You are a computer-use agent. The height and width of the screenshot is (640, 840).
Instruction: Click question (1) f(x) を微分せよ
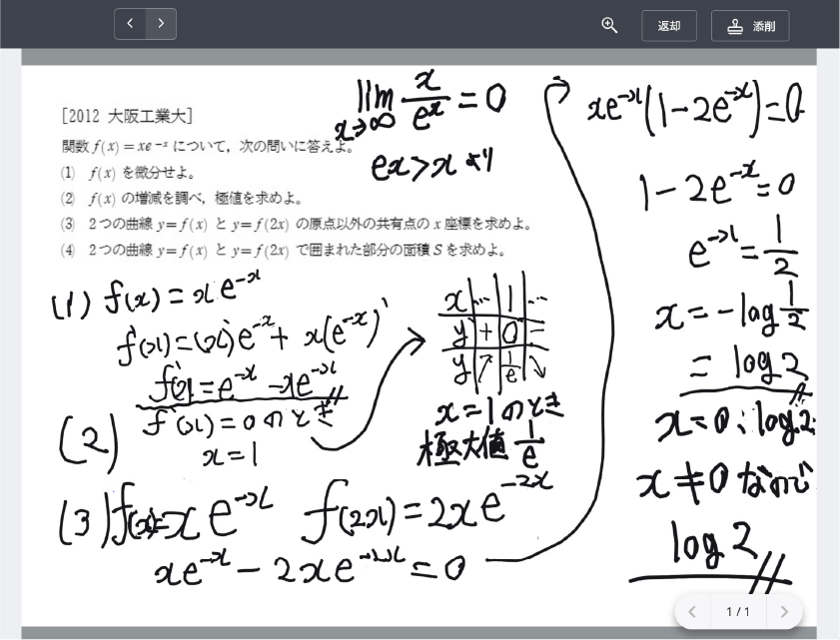[129, 173]
